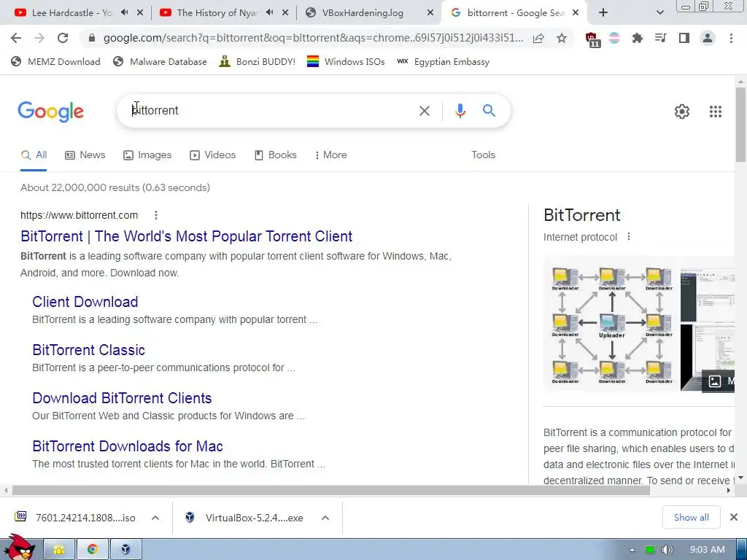Open a new browser tab
Viewport: 747px width, 560px height.
point(603,13)
